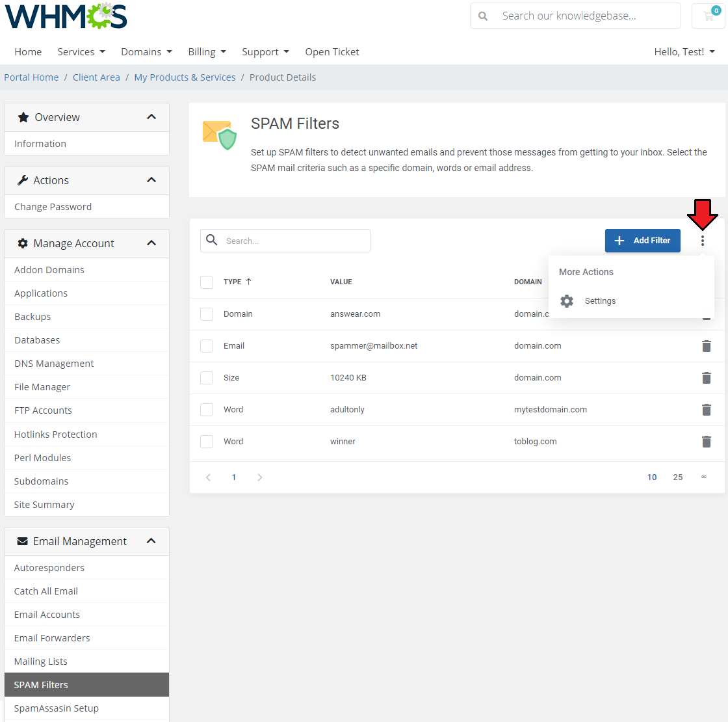Open the Hello, Test! account dropdown
The image size is (728, 722).
[x=684, y=51]
